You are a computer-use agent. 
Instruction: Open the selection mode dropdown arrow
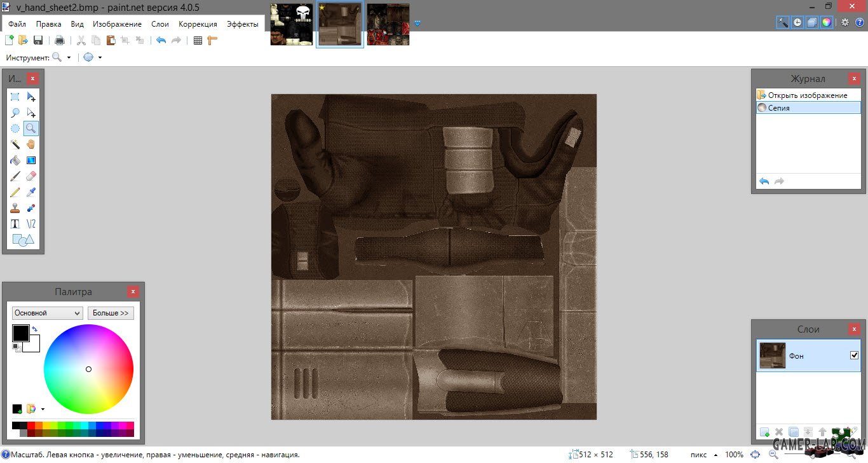click(x=100, y=57)
